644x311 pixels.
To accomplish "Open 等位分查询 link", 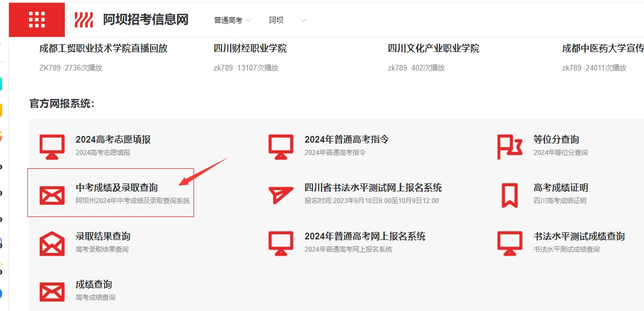I will pos(556,139).
